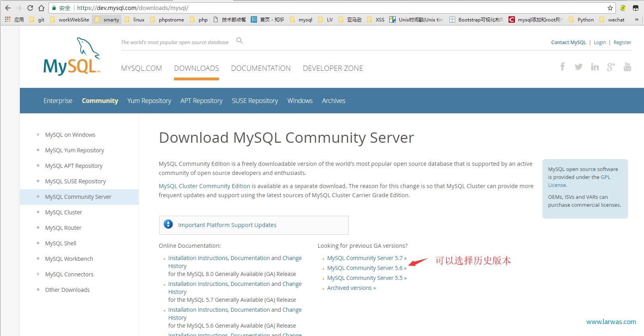The width and height of the screenshot is (644, 336).
Task: Open Yum Repository sub-menu
Action: [x=149, y=101]
